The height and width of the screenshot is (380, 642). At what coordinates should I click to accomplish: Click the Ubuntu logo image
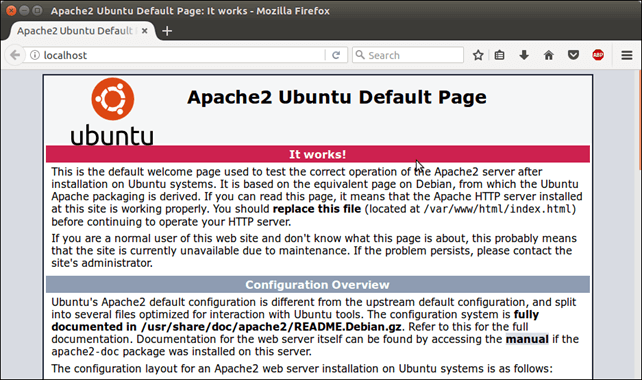pos(112,111)
